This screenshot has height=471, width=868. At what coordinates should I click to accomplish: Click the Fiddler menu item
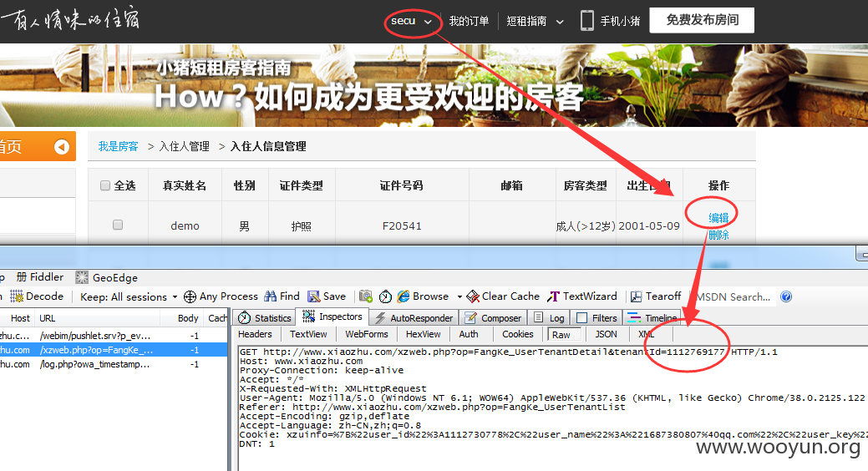pos(40,276)
